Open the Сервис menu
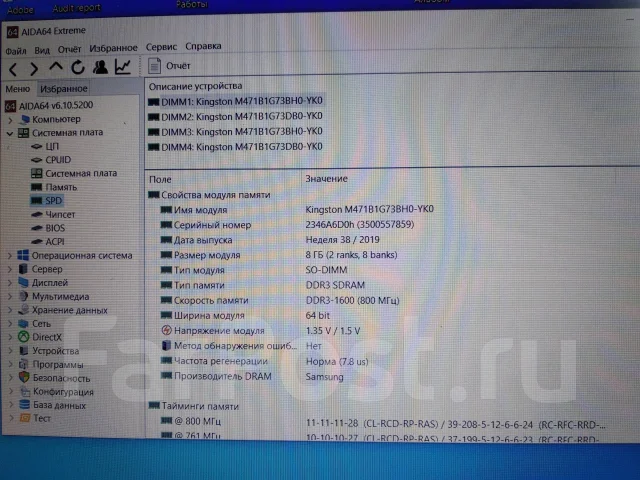The height and width of the screenshot is (480, 640). [x=161, y=47]
